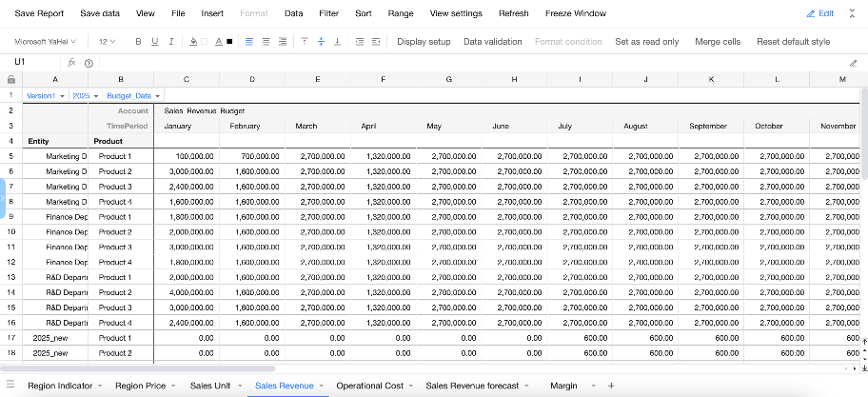
Task: Open the fill color bucket tool
Action: [193, 42]
